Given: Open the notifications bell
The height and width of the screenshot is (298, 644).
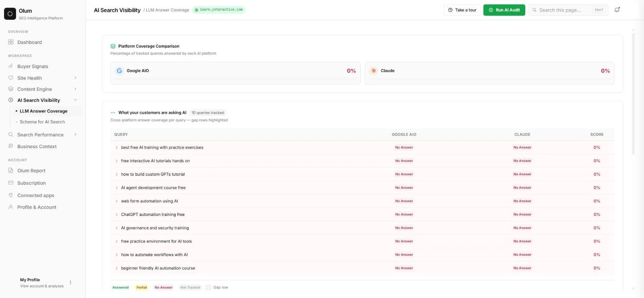Looking at the screenshot, I should pyautogui.click(x=616, y=10).
